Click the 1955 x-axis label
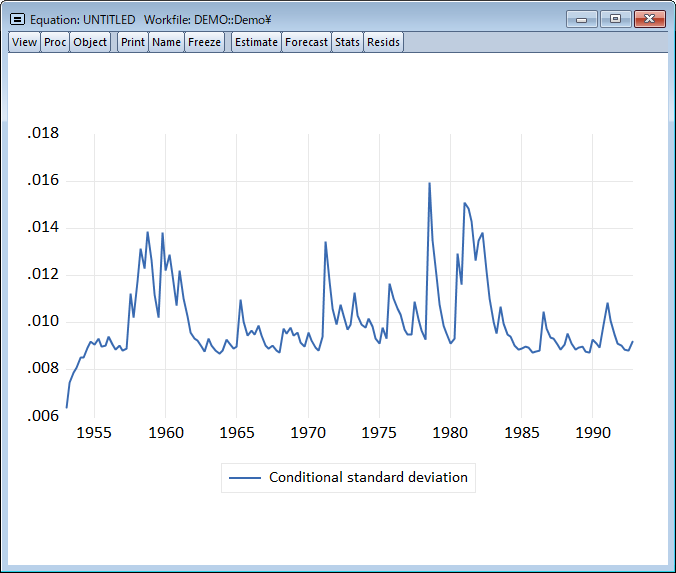 pos(94,432)
